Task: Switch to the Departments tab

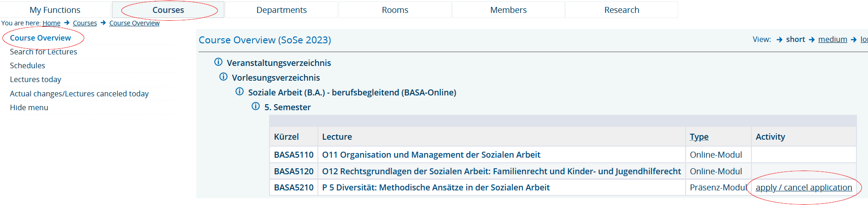Action: pos(282,10)
